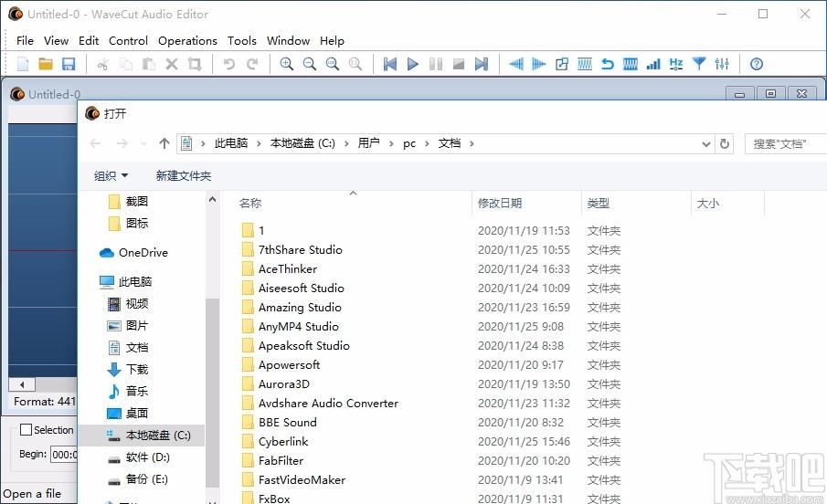Click the Undo toolbar icon
The image size is (827, 504).
(228, 64)
